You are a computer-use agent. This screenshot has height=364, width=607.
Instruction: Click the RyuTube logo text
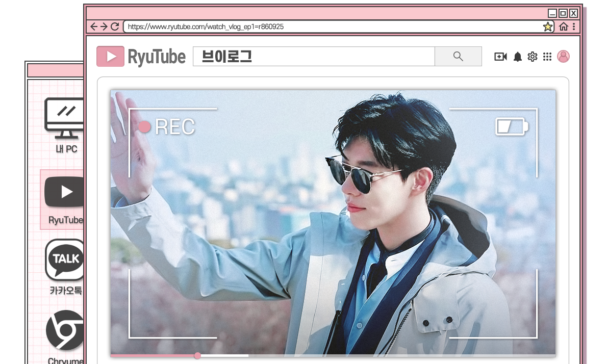[x=157, y=57]
